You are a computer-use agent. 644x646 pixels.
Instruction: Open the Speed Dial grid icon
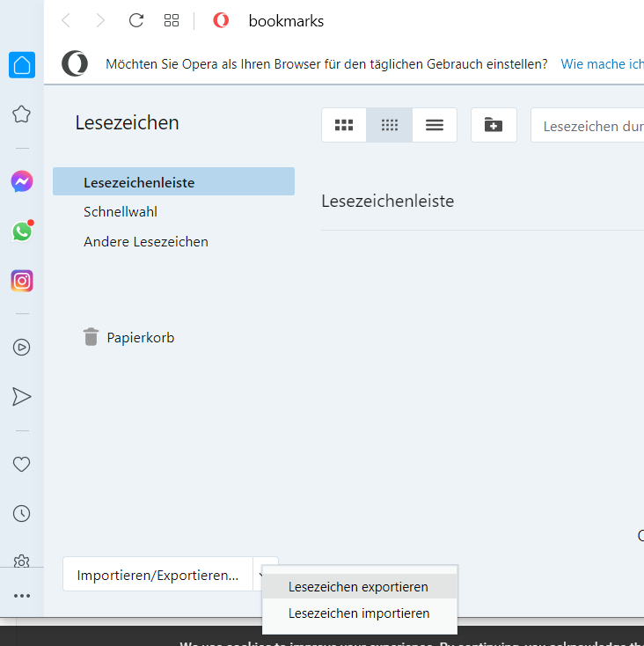coord(172,20)
